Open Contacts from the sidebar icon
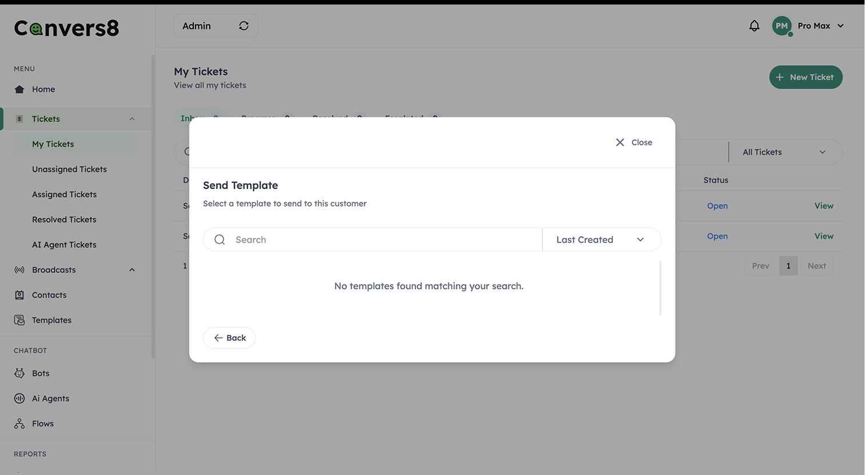868x475 pixels. [x=19, y=295]
